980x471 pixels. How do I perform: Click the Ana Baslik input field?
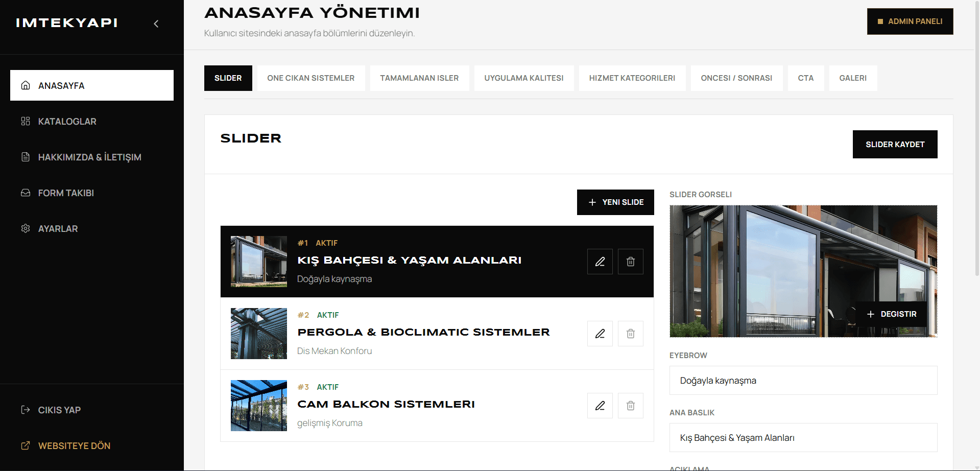click(x=803, y=438)
